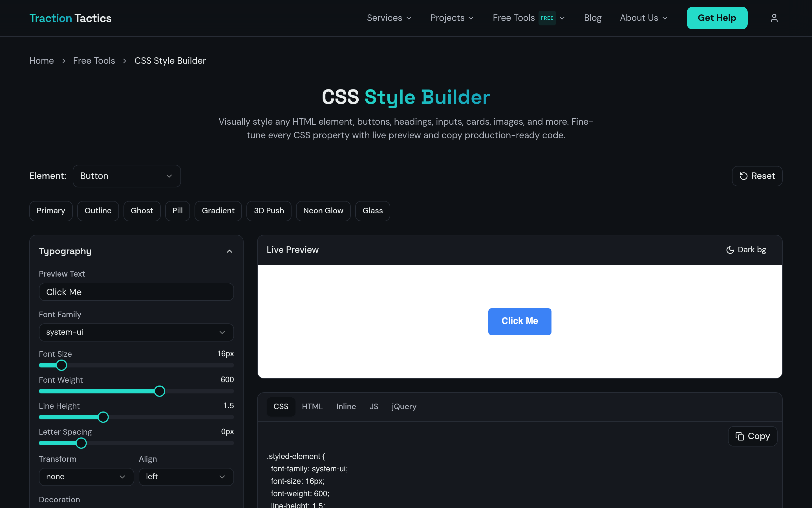Open the Traction Tactics logo link
Screen dimensions: 812x508
[70, 18]
